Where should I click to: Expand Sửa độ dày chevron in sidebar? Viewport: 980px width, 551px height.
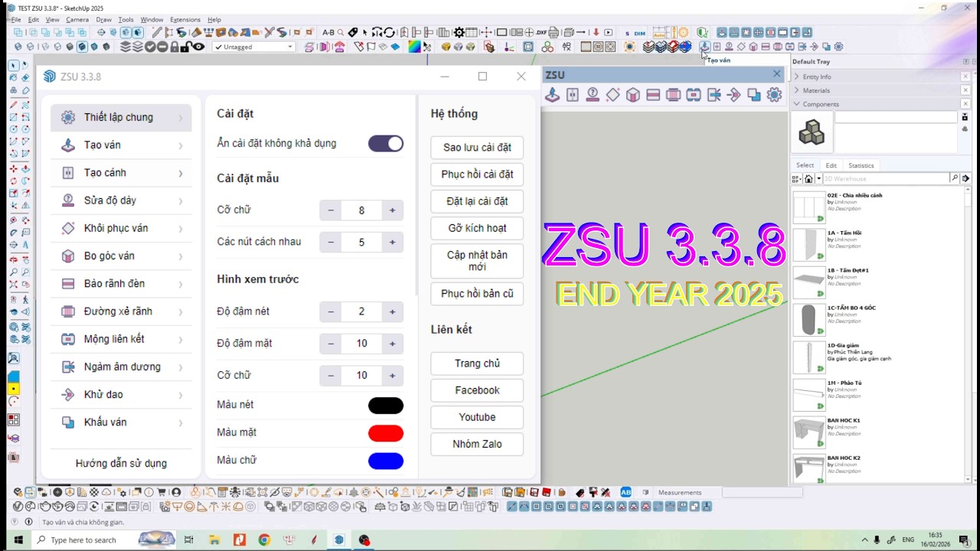pos(181,201)
